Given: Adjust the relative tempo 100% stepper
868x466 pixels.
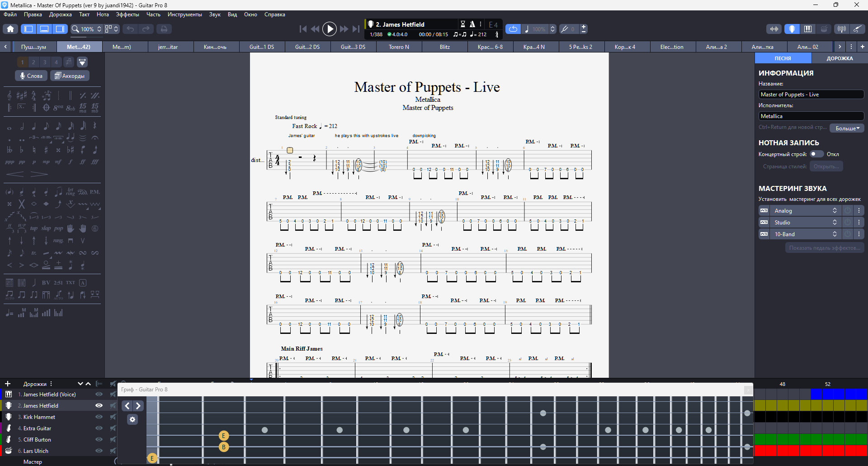Looking at the screenshot, I should coord(552,29).
